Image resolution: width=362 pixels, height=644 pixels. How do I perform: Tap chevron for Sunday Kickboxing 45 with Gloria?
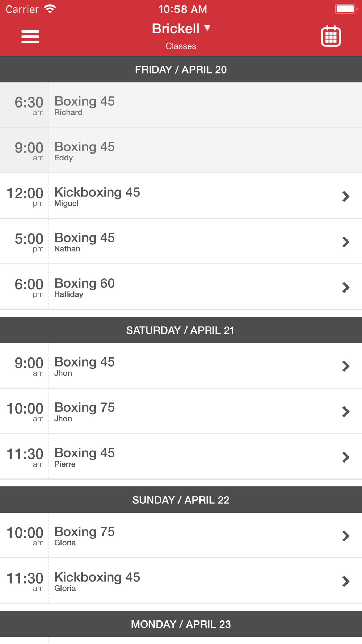tap(346, 581)
